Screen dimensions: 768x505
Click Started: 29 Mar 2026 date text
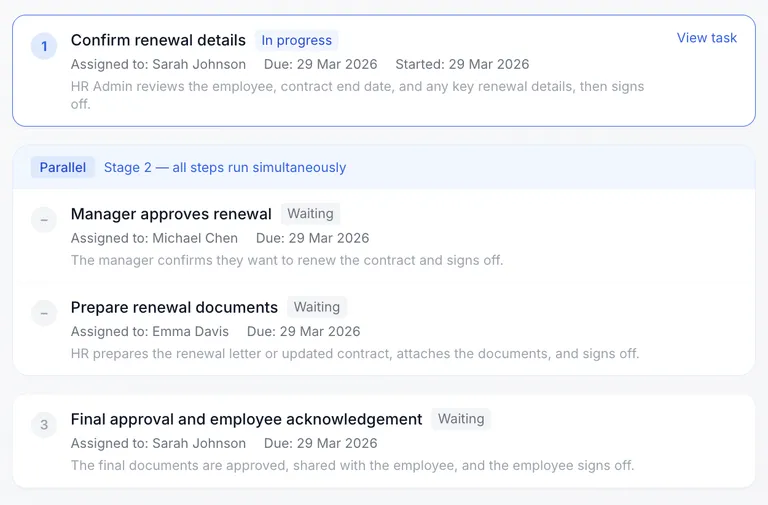pyautogui.click(x=462, y=64)
